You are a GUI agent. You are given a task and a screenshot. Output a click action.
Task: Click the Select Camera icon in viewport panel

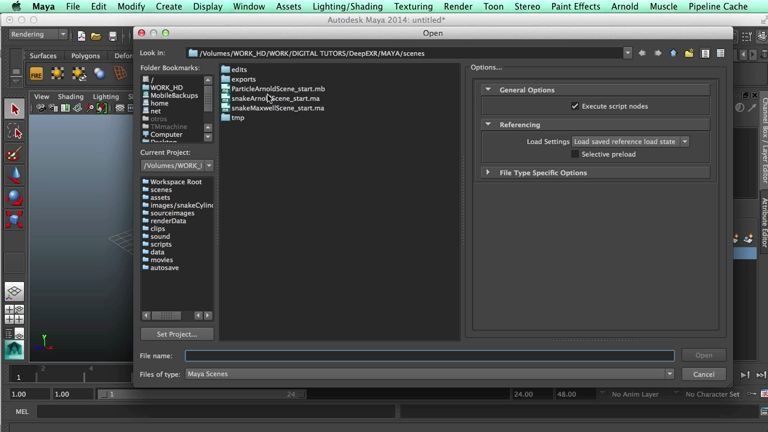[41, 108]
